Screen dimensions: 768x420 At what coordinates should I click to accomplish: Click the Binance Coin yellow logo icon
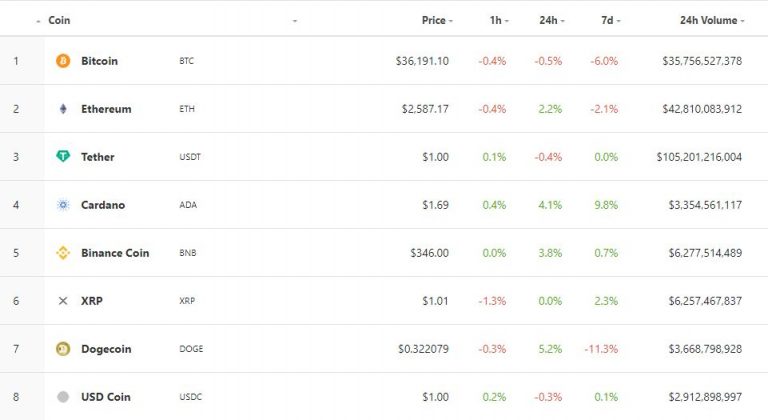63,252
